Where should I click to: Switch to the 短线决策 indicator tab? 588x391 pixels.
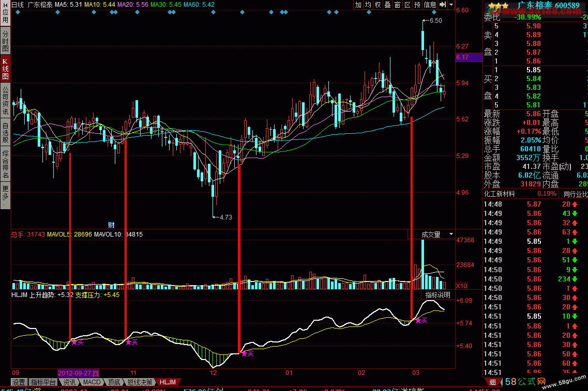(140, 382)
